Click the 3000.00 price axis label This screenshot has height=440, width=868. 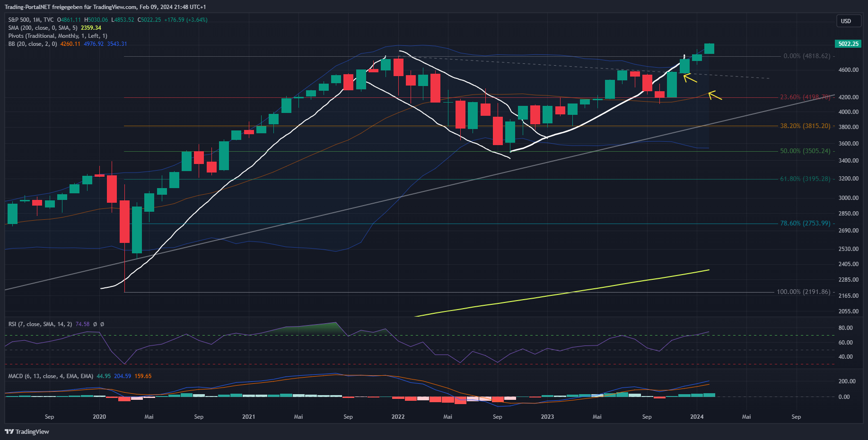click(x=848, y=198)
